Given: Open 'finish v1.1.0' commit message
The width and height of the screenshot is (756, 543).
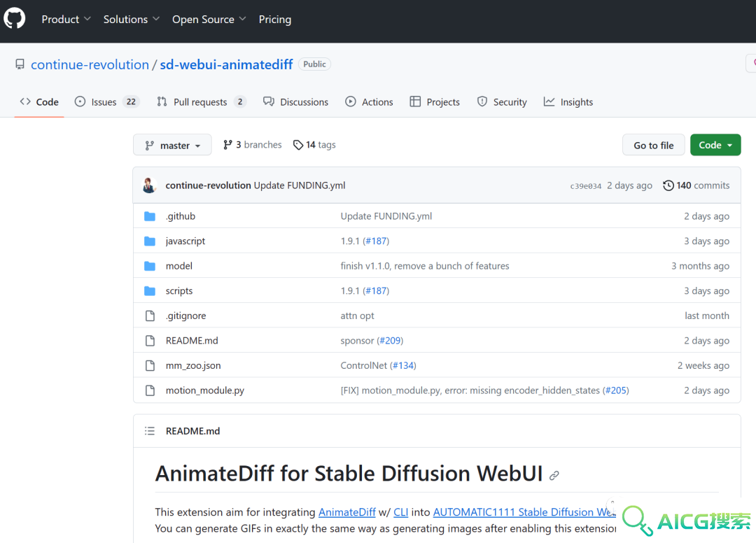Looking at the screenshot, I should pyautogui.click(x=425, y=266).
